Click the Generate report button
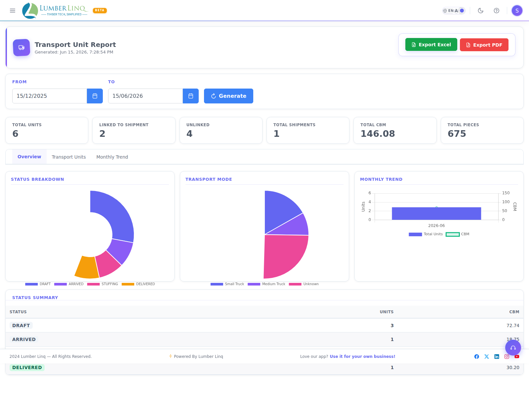This screenshot has height=420, width=529. (228, 96)
